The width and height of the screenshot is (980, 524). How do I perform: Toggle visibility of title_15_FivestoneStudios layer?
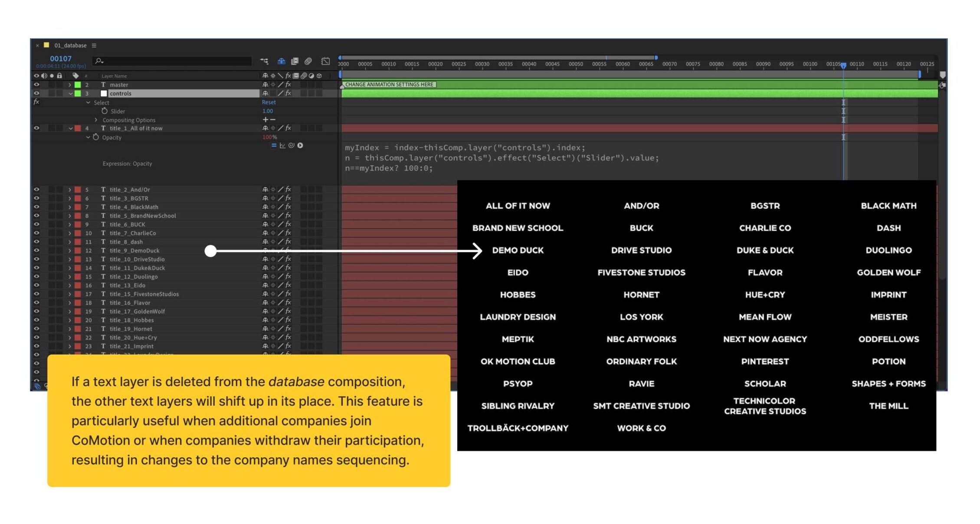click(36, 294)
